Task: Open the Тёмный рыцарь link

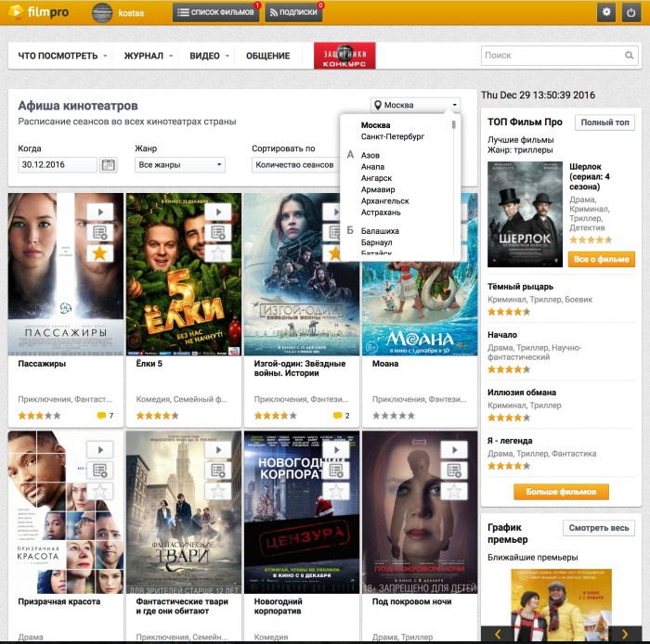Action: point(520,287)
